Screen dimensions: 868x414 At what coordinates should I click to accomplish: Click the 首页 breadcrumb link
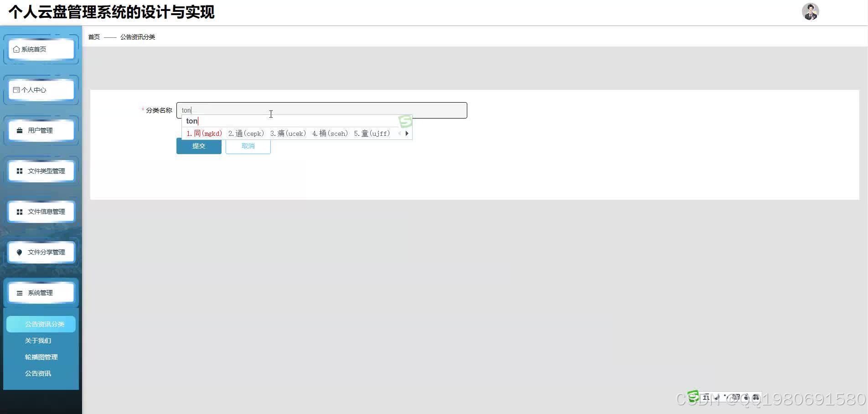tap(94, 37)
